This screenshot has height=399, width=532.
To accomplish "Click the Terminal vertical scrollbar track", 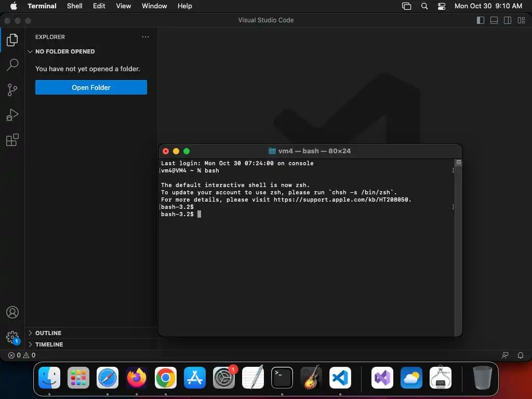I will point(458,250).
